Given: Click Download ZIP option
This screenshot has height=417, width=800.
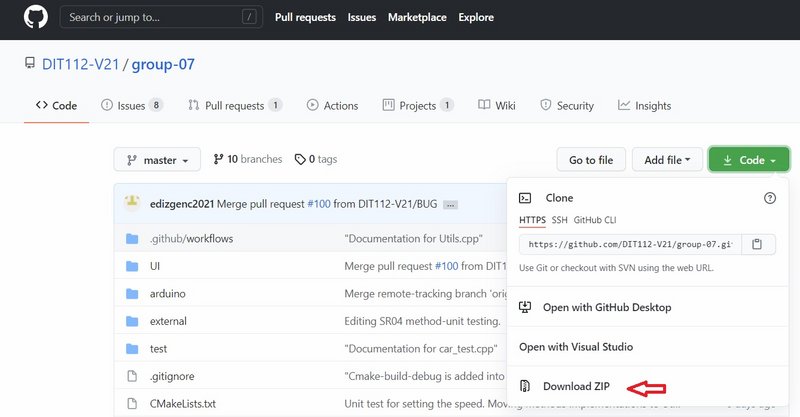Looking at the screenshot, I should 576,386.
